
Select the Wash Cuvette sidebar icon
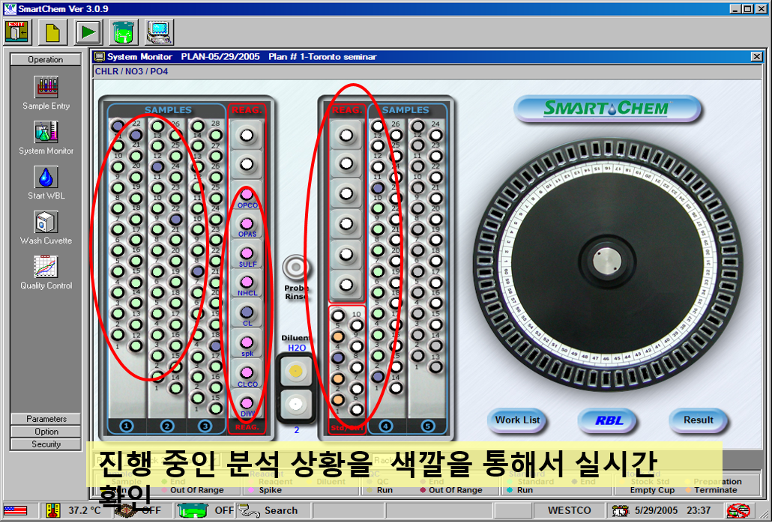click(46, 222)
